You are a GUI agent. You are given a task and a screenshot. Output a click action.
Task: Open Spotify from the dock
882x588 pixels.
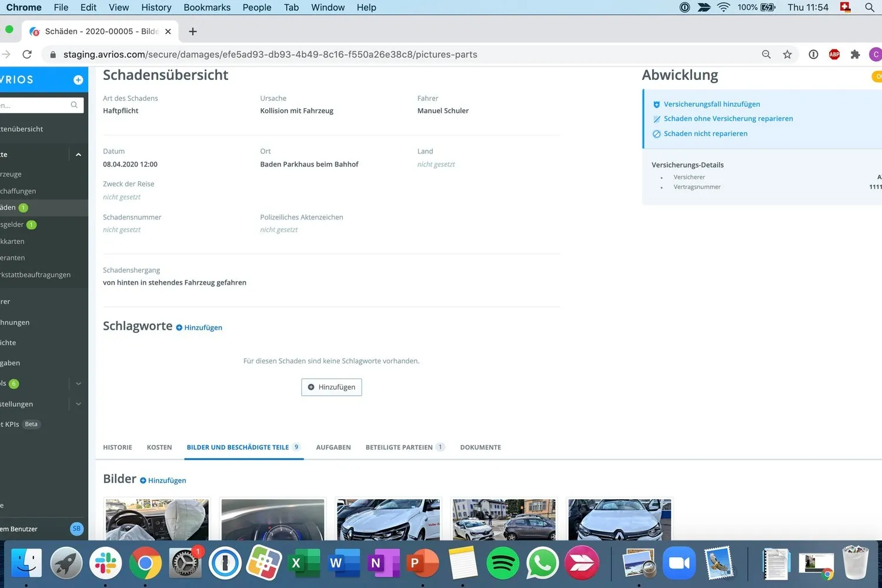(503, 563)
